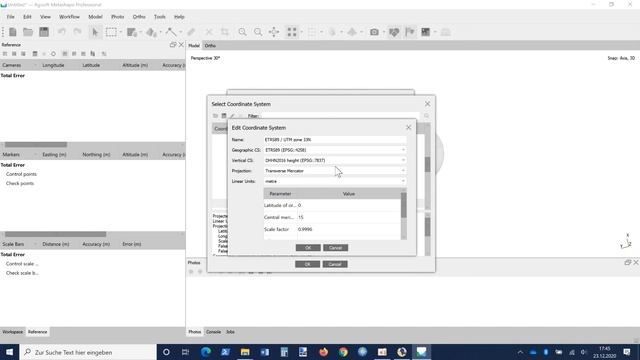The image size is (640, 360).
Task: Open the Tools menu
Action: click(x=160, y=17)
